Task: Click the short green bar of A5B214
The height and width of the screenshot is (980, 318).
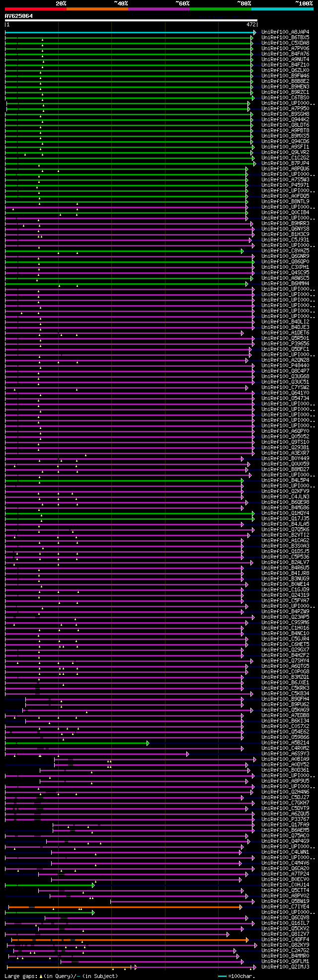Action: (77, 743)
